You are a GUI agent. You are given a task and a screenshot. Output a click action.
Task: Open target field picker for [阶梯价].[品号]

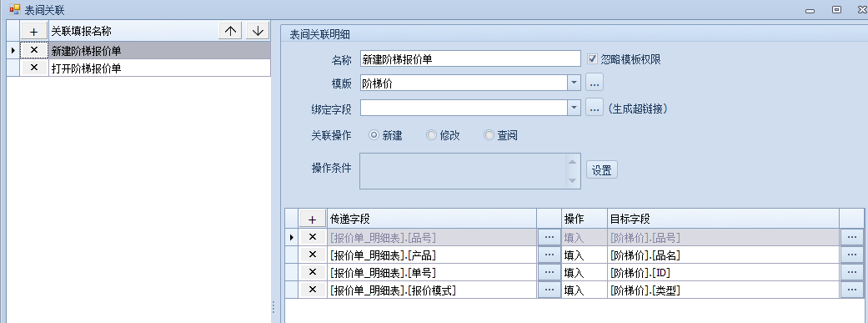(852, 237)
